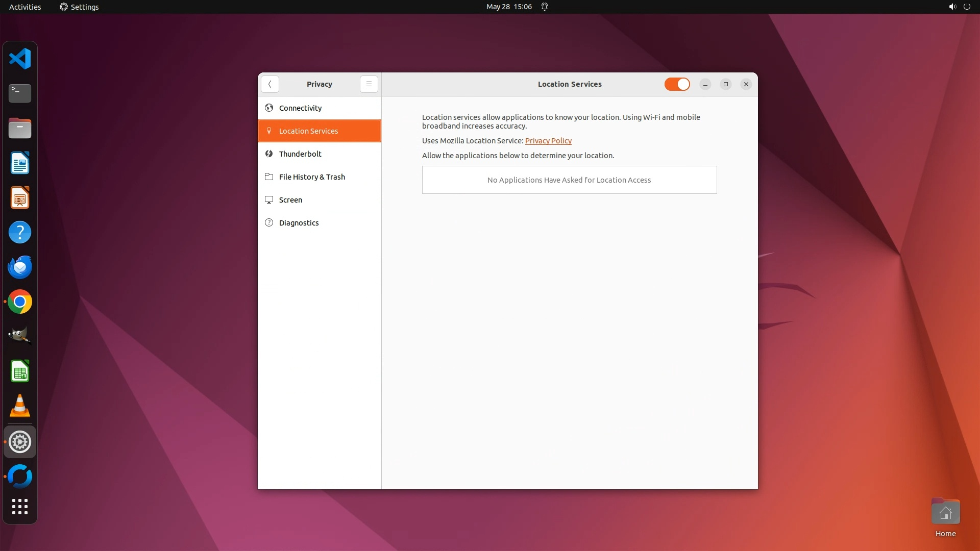Viewport: 980px width, 551px height.
Task: Open the Privacy Policy link
Action: (548, 141)
